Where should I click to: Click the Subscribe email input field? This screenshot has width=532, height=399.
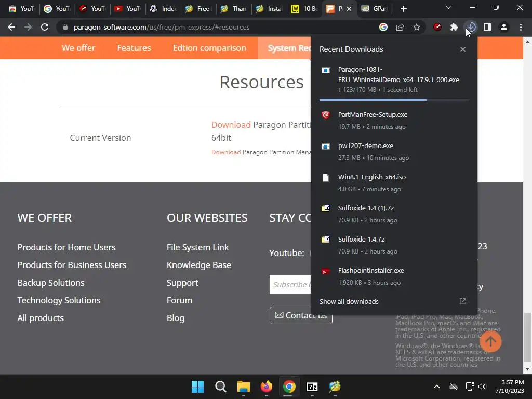290,284
